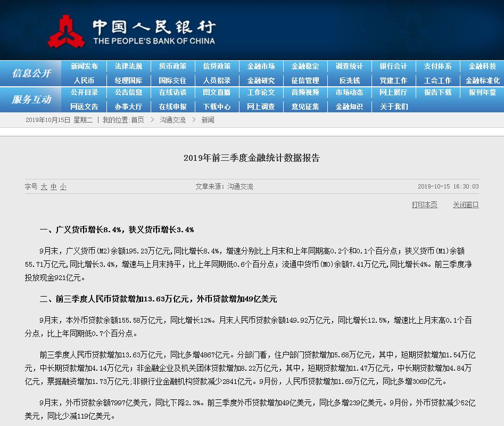Set font size to 小
Viewport: 504px width, 426px height.
63,187
